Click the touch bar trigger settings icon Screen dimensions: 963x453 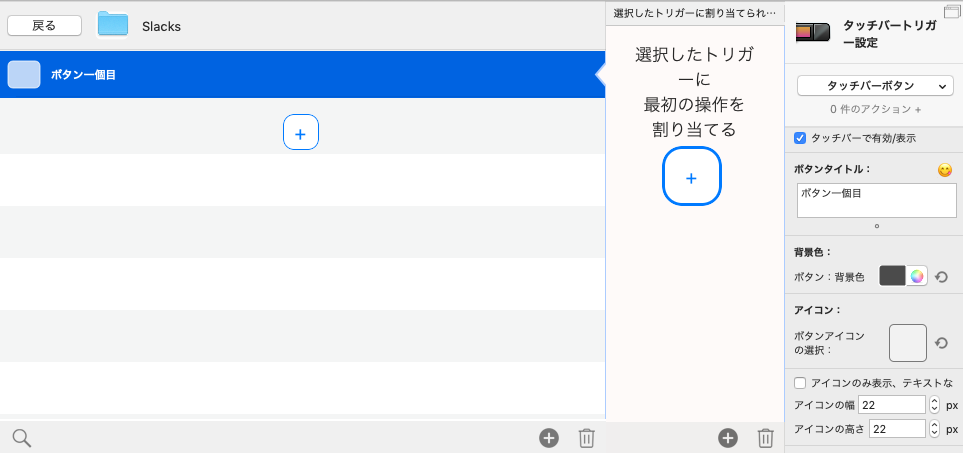813,33
